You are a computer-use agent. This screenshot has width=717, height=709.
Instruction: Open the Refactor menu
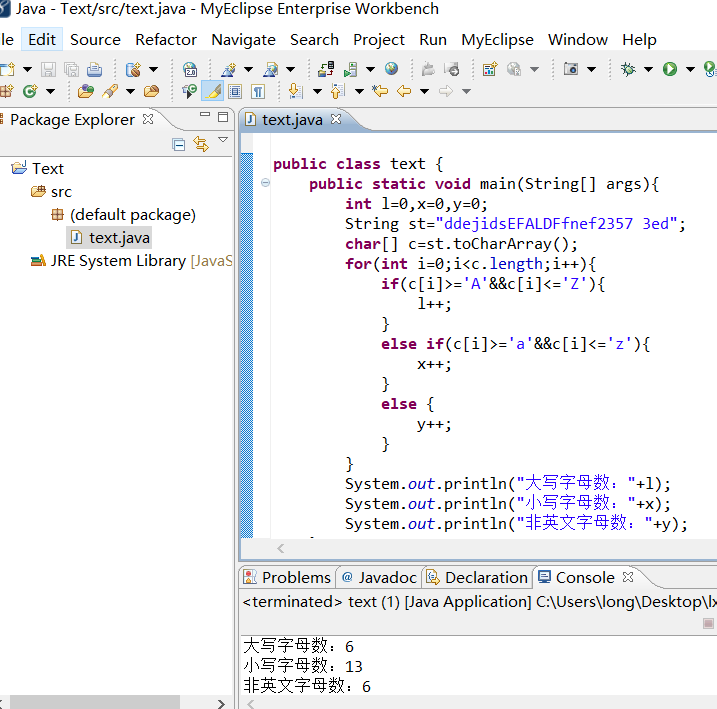tap(166, 40)
